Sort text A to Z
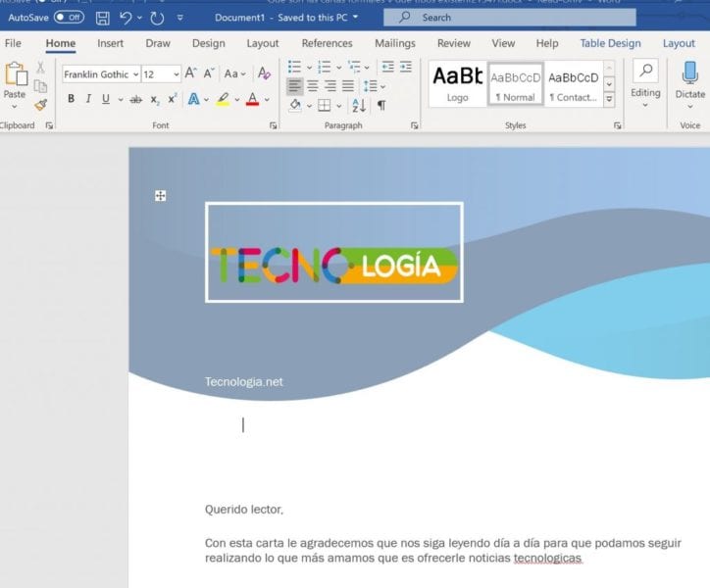The width and height of the screenshot is (710, 588). pyautogui.click(x=359, y=106)
